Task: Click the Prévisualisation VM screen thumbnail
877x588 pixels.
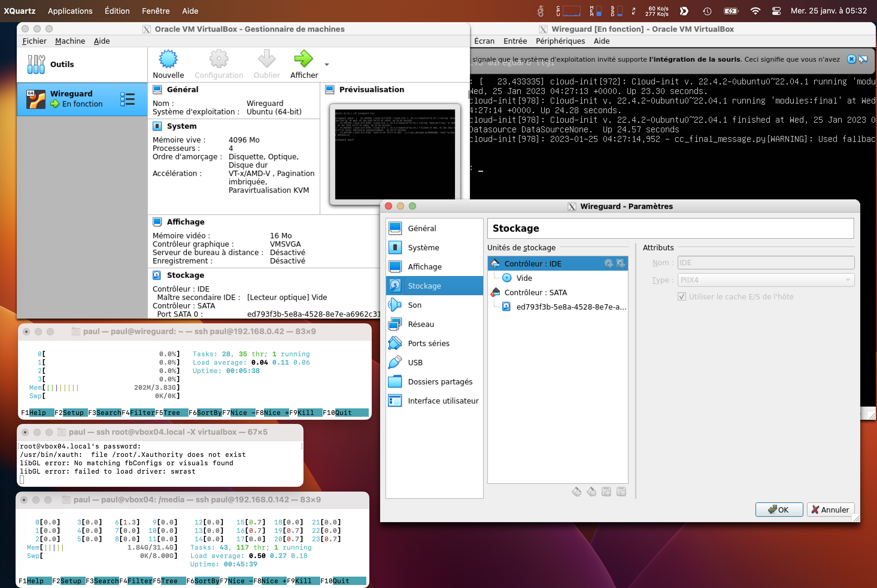Action: [395, 154]
